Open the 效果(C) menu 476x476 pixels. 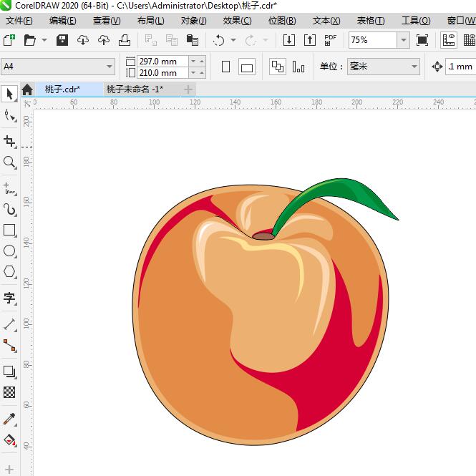(238, 21)
